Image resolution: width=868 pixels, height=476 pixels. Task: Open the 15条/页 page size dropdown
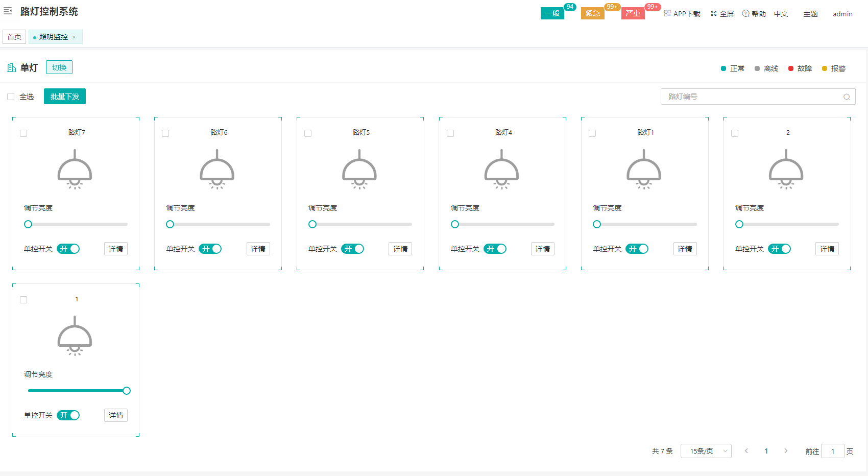(706, 451)
